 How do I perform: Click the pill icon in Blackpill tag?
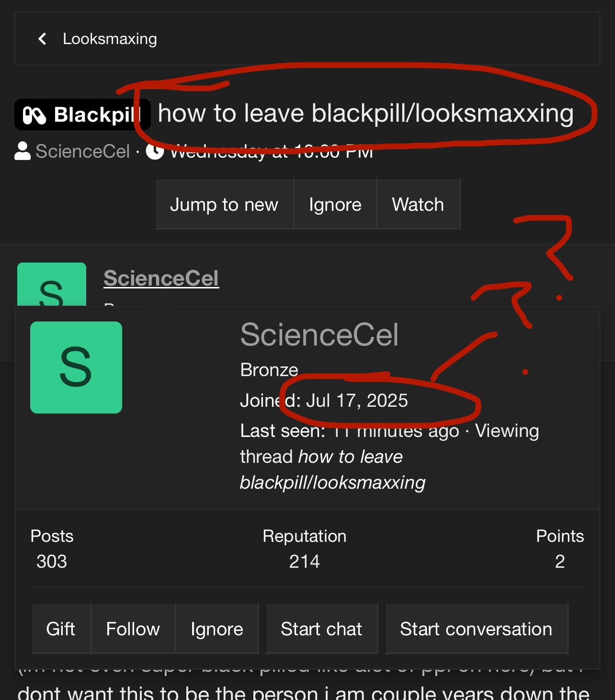tap(34, 115)
